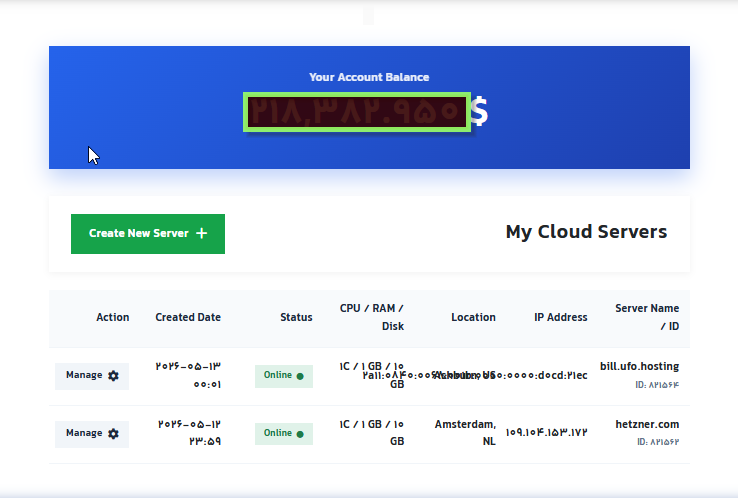738x498 pixels.
Task: Click the My Cloud Servers heading
Action: click(586, 232)
